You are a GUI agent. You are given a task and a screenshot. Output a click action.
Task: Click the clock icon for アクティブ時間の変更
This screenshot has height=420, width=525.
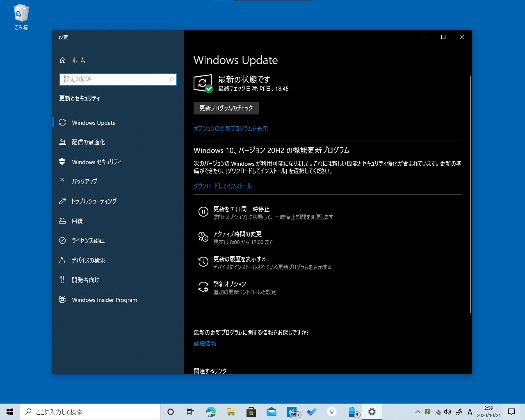point(203,237)
